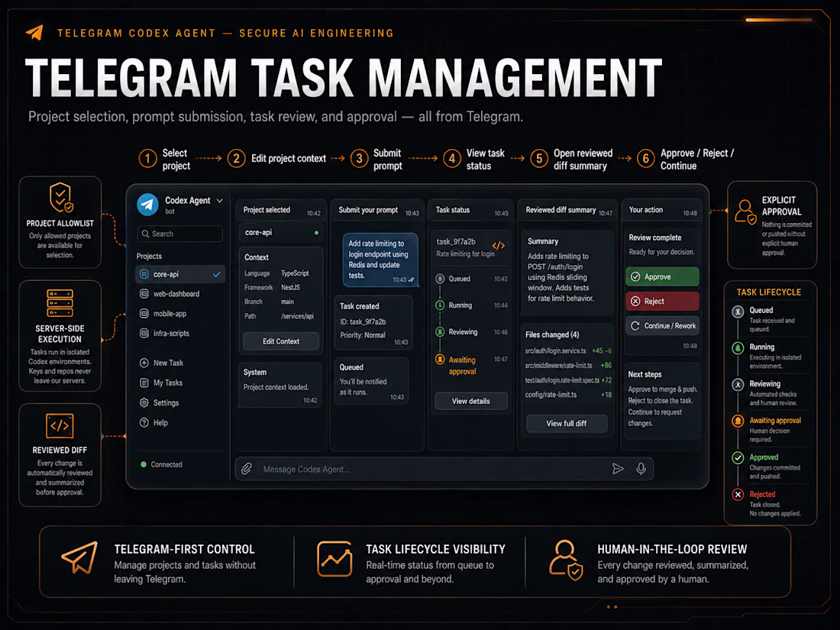Click the paperclip attachment icon

(x=247, y=469)
